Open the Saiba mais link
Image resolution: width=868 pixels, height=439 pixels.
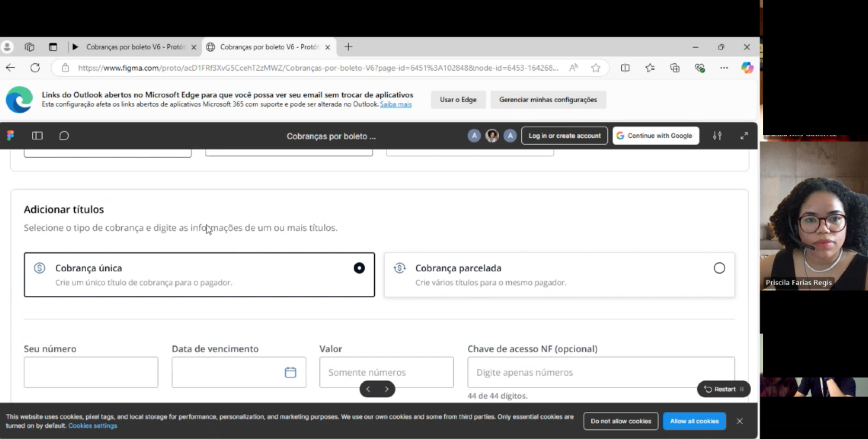tap(396, 104)
